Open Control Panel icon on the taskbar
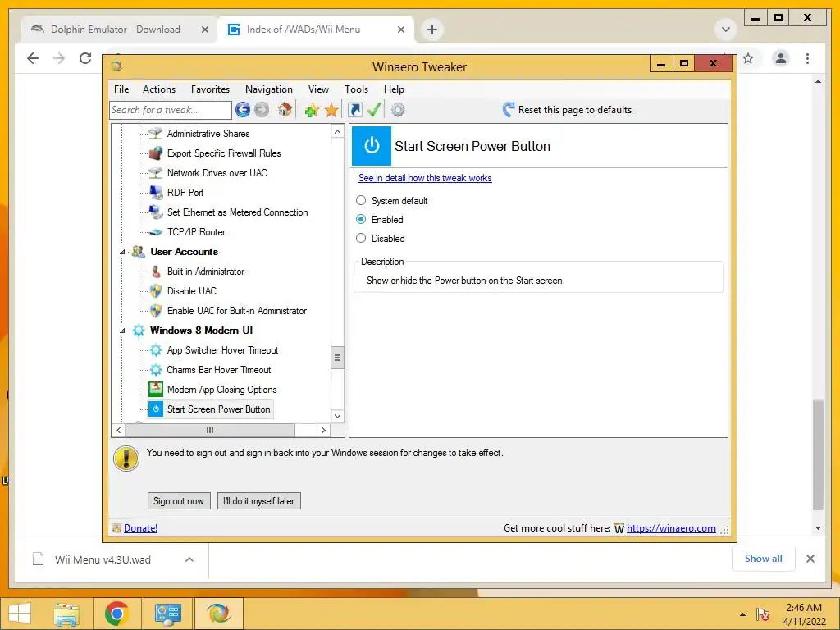Image resolution: width=840 pixels, height=630 pixels. point(167,614)
